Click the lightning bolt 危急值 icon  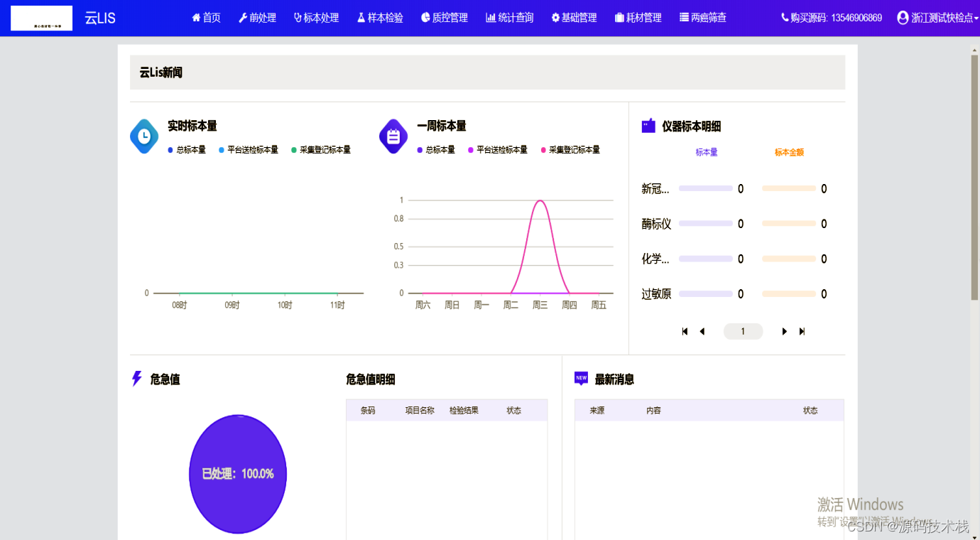[137, 379]
